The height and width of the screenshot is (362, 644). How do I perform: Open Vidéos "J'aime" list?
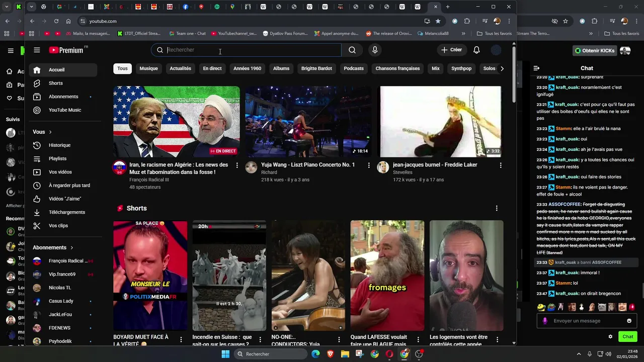63,199
